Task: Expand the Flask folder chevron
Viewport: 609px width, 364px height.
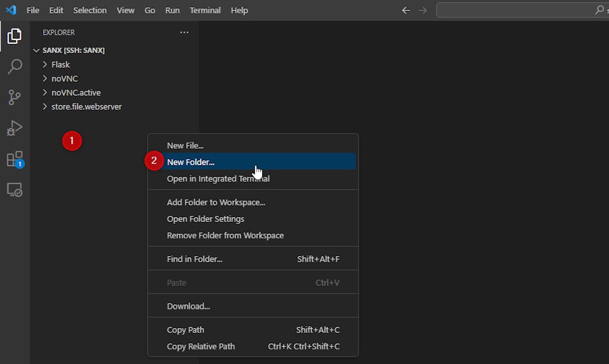Action: pyautogui.click(x=45, y=65)
